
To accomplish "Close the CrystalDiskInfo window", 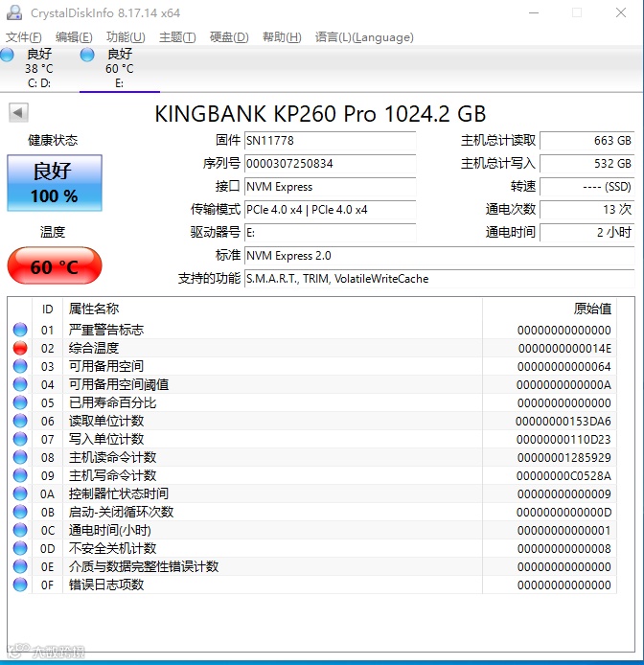I will [621, 12].
